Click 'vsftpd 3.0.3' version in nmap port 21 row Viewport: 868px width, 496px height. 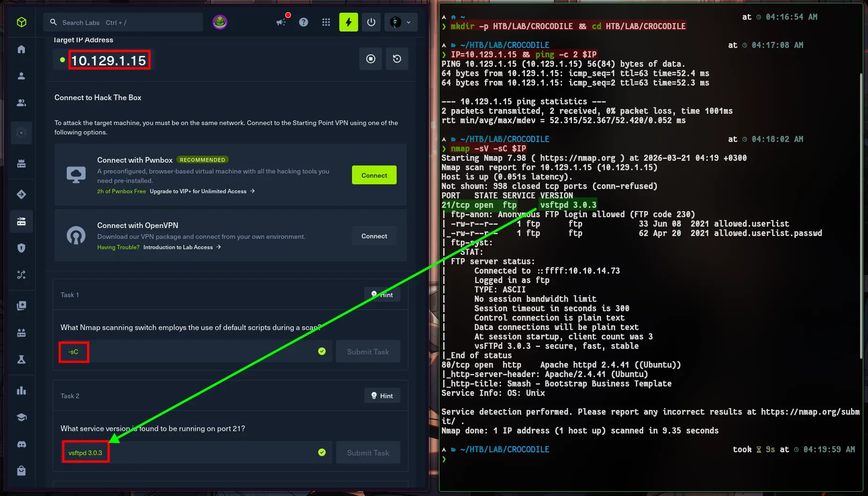click(x=568, y=205)
